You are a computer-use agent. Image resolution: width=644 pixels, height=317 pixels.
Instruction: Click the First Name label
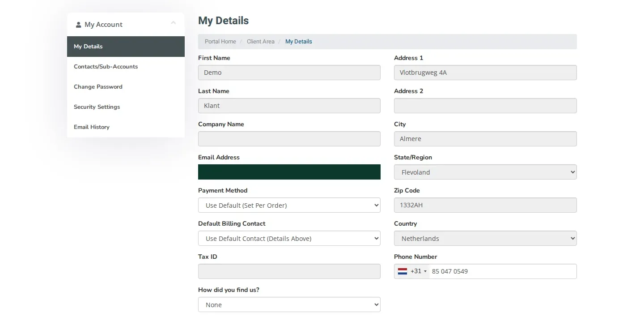214,58
